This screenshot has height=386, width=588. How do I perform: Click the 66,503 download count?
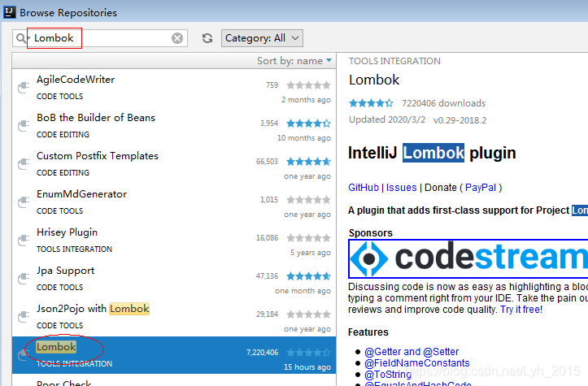click(267, 162)
